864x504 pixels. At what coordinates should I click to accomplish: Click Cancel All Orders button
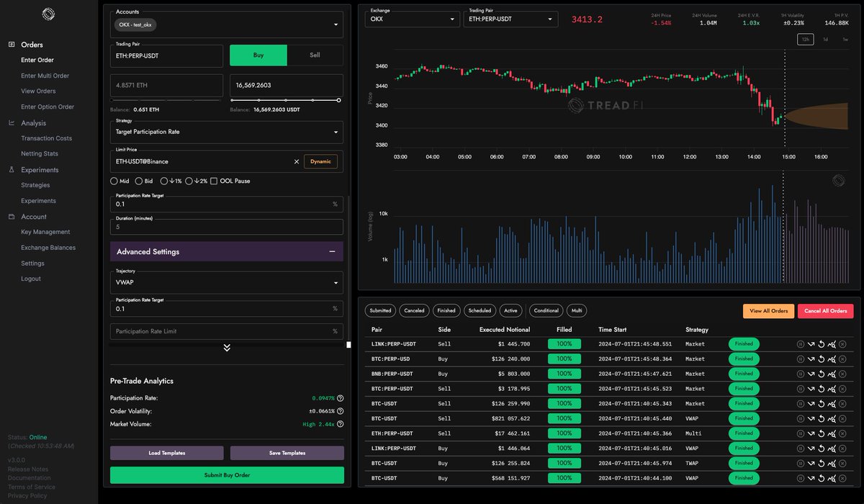point(826,311)
